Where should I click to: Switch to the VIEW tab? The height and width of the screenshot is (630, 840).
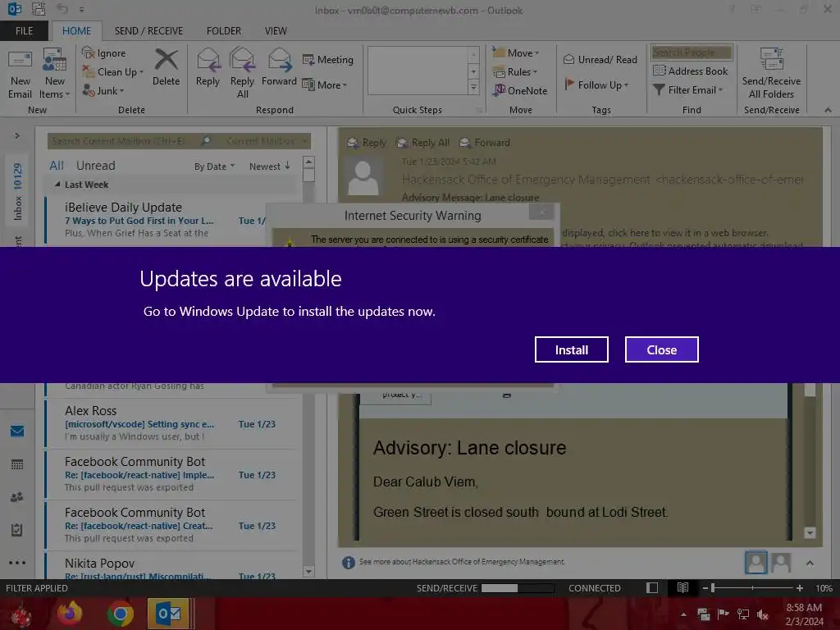pyautogui.click(x=276, y=31)
